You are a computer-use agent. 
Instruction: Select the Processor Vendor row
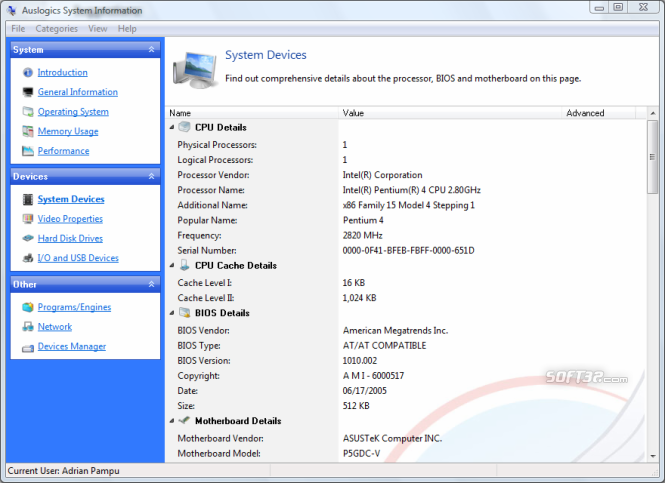tap(406, 175)
